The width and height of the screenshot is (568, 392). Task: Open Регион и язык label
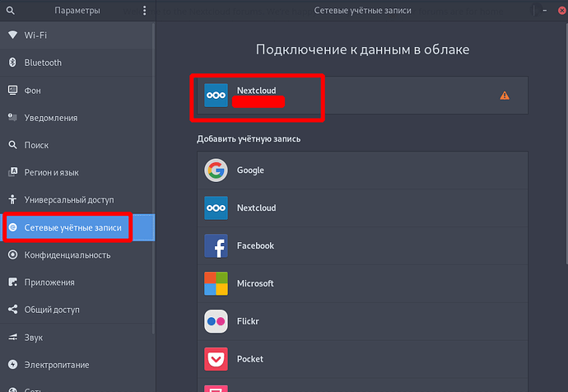[x=51, y=172]
